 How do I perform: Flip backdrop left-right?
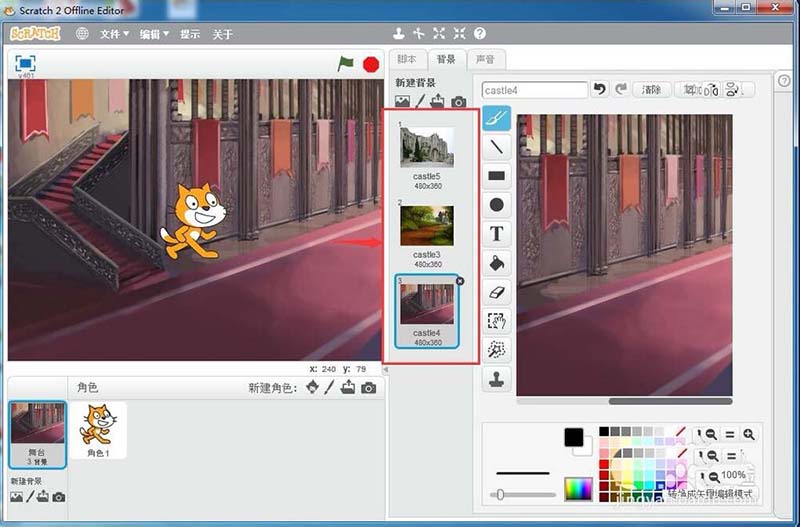point(712,90)
